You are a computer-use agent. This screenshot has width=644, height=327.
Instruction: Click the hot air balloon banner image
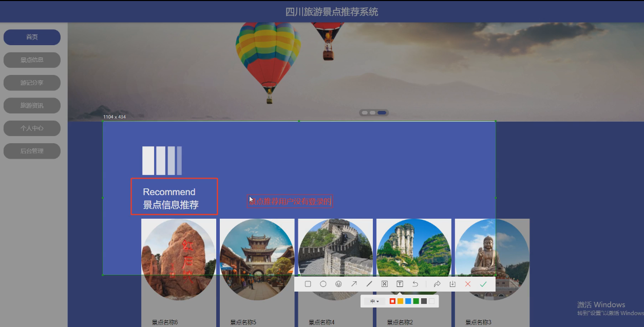356,72
